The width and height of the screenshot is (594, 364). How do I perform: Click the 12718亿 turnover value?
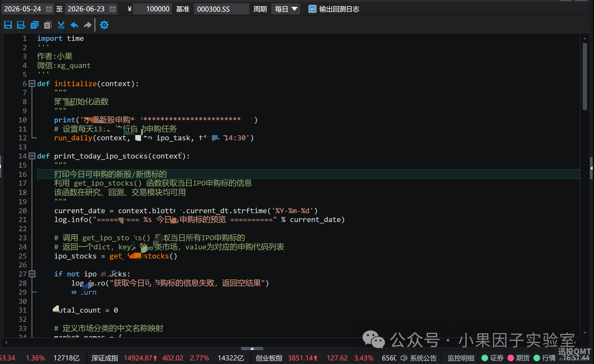(x=66, y=358)
